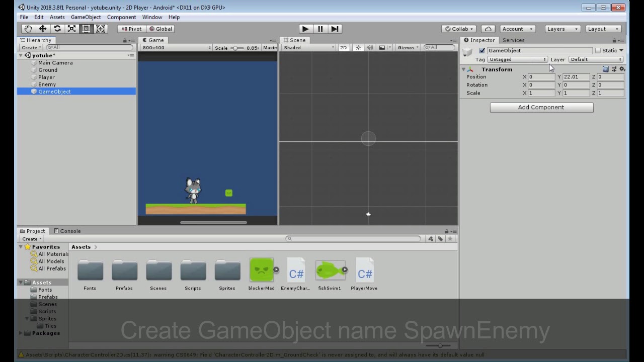
Task: Click the favorites star icon in Project toolbar
Action: [450, 239]
